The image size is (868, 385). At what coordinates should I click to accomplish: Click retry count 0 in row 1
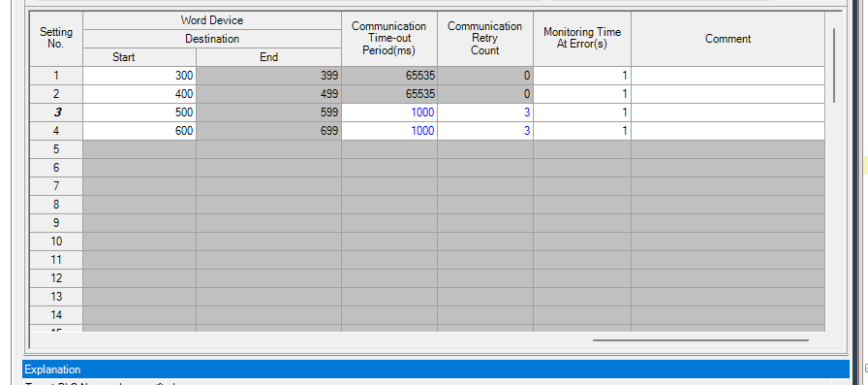pos(485,76)
